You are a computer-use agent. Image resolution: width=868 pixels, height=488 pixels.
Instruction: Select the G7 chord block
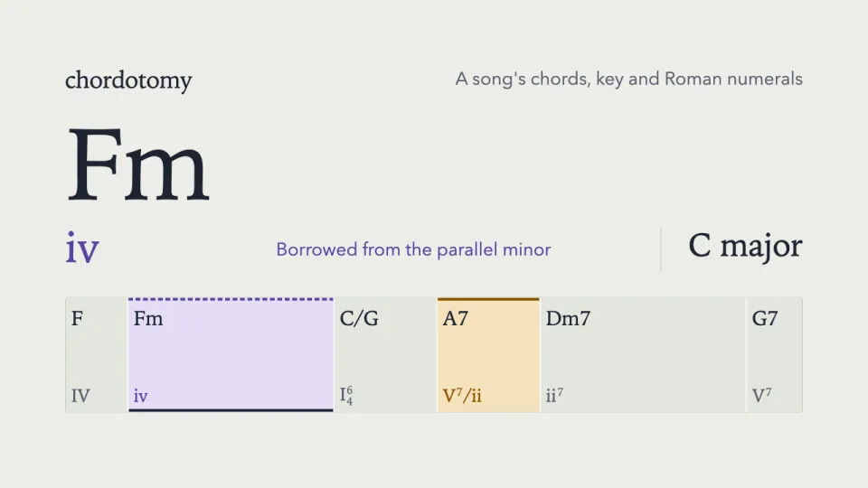pyautogui.click(x=775, y=354)
